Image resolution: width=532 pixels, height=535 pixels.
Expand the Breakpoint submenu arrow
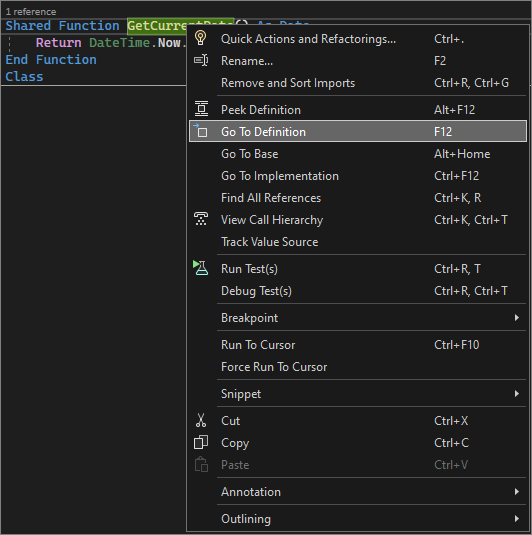[x=517, y=318]
